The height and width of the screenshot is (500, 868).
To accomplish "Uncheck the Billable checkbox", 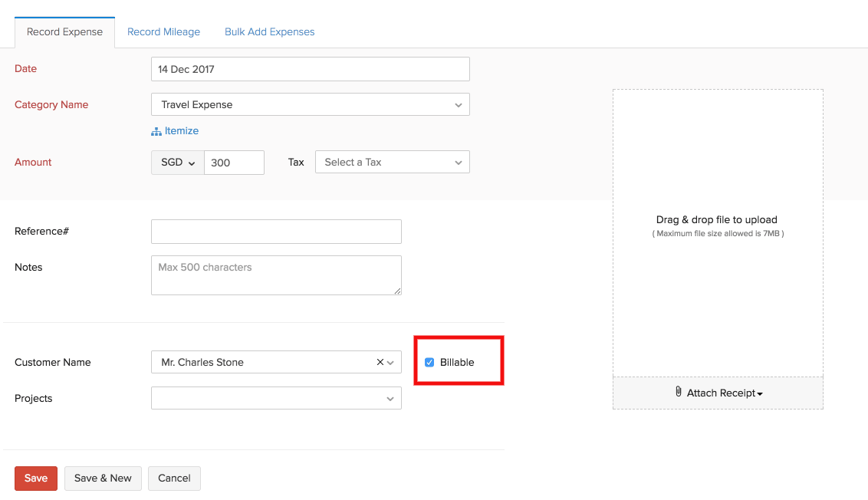I will click(x=429, y=362).
